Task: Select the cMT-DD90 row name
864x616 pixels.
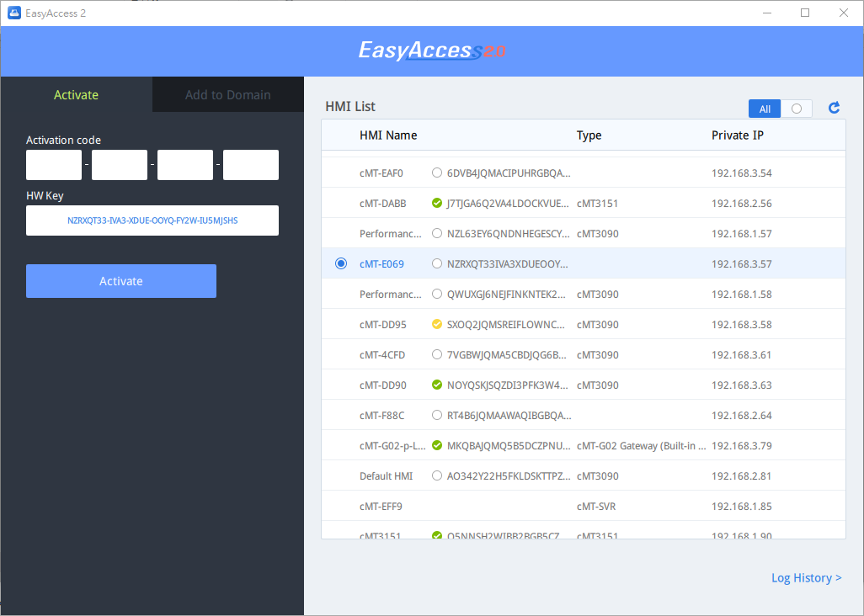Action: point(383,385)
